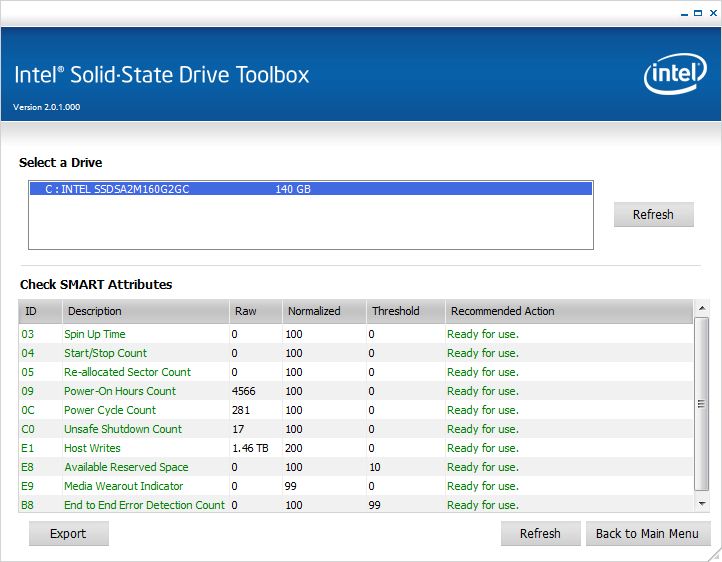The width and height of the screenshot is (722, 562).
Task: Select the Power-On Hours Count attribute
Action: [x=355, y=391]
